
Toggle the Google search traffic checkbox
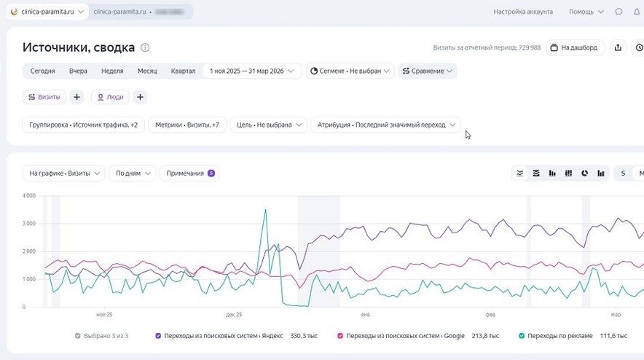point(340,336)
